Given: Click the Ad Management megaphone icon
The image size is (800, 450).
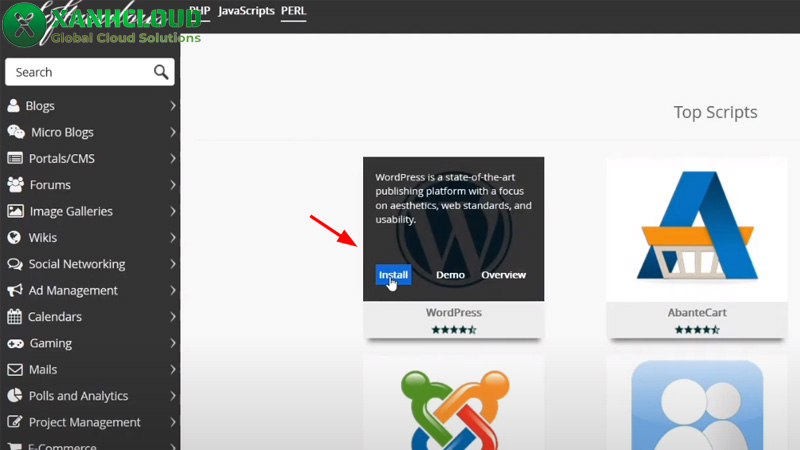Looking at the screenshot, I should pos(15,290).
